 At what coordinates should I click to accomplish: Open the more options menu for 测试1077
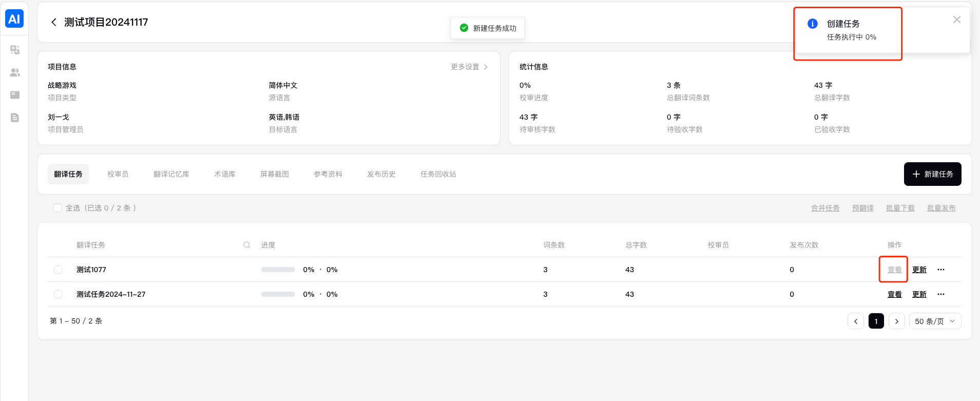(941, 270)
